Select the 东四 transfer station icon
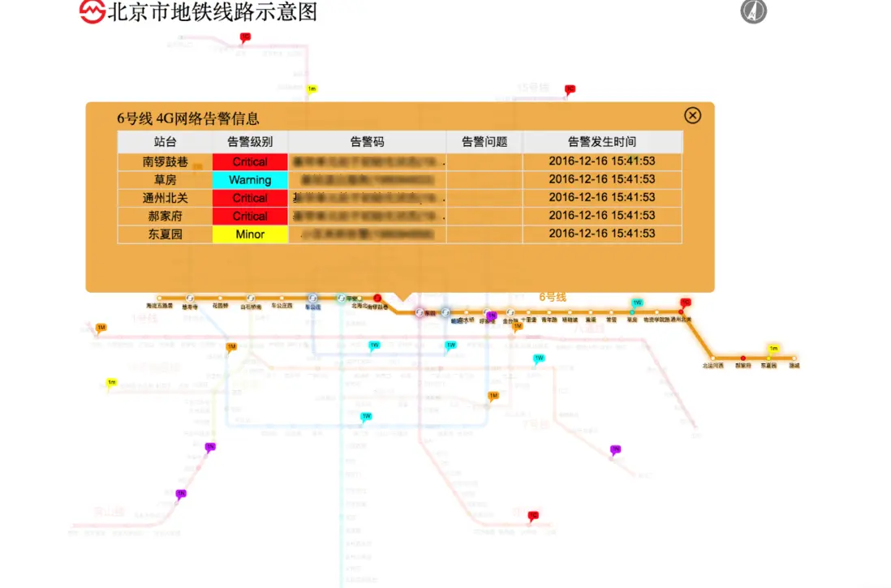891x588 pixels. coord(420,312)
